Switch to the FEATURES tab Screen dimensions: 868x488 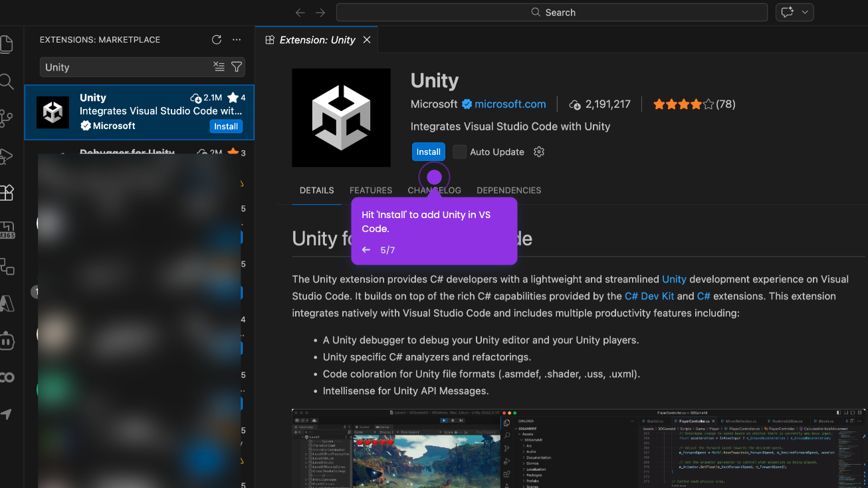coord(371,190)
